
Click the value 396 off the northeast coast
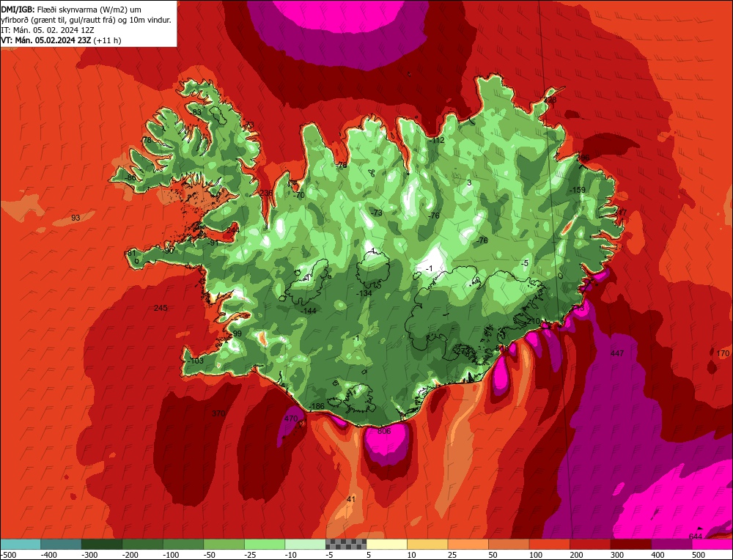pyautogui.click(x=583, y=158)
